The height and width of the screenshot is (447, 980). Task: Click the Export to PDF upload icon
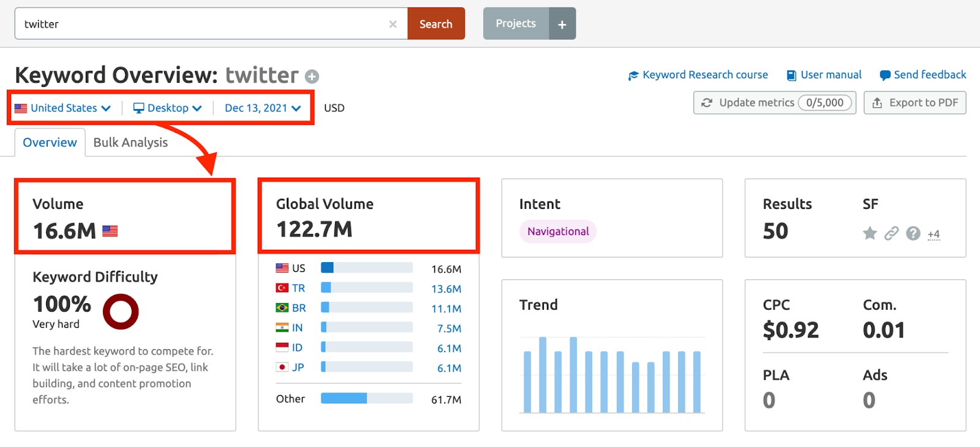click(877, 103)
